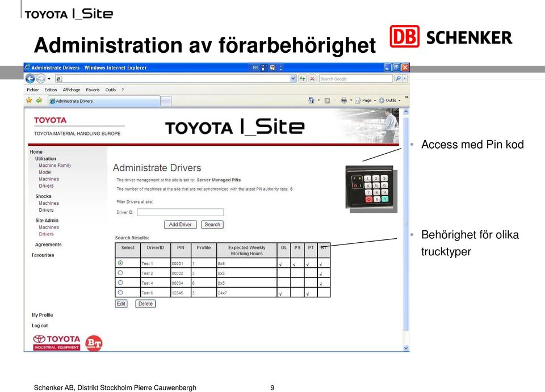The height and width of the screenshot is (392, 545).
Task: Click the Toyota Industrial Equipment logo
Action: click(x=57, y=342)
